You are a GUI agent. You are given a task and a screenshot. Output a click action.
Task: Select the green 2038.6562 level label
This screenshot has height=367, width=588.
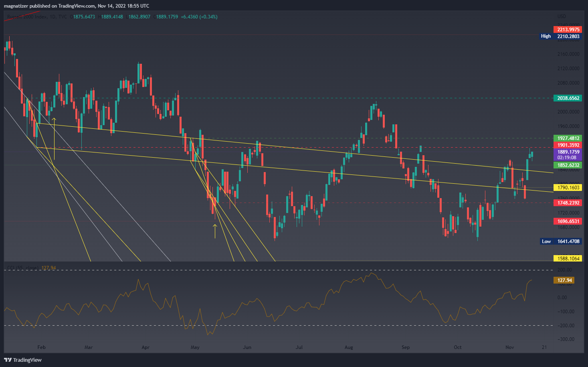point(568,98)
